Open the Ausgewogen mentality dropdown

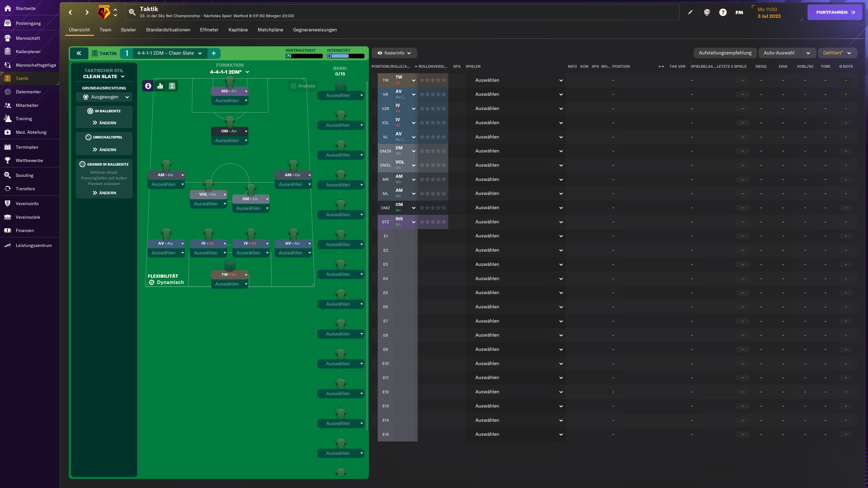pos(104,97)
